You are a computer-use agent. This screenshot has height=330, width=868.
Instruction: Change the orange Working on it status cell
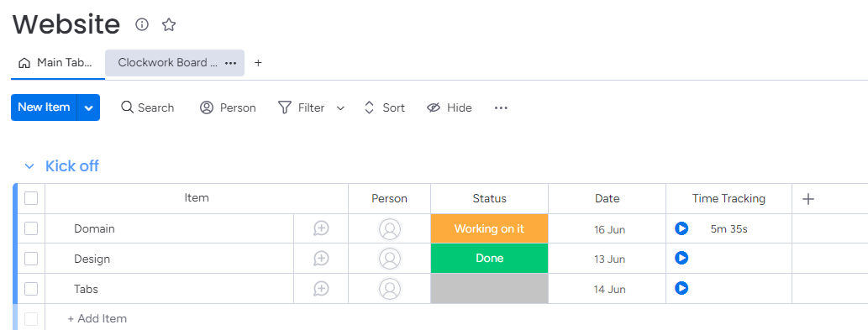coord(489,228)
